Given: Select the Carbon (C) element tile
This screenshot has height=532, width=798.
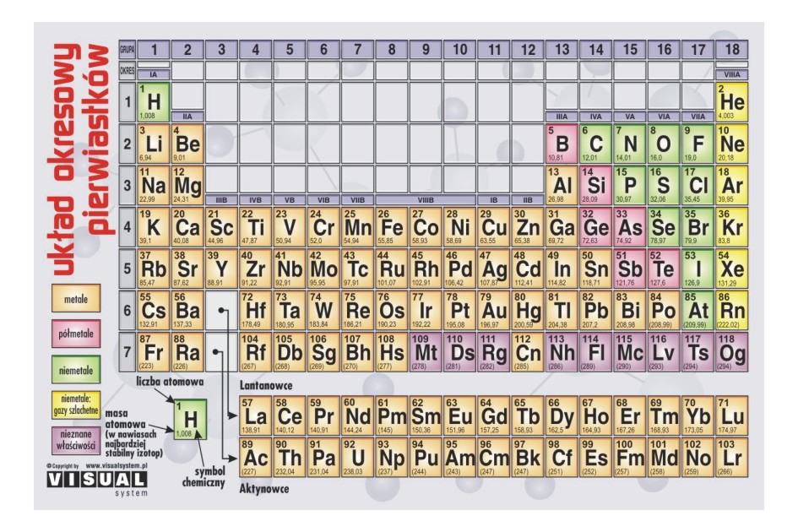Looking at the screenshot, I should [x=595, y=144].
